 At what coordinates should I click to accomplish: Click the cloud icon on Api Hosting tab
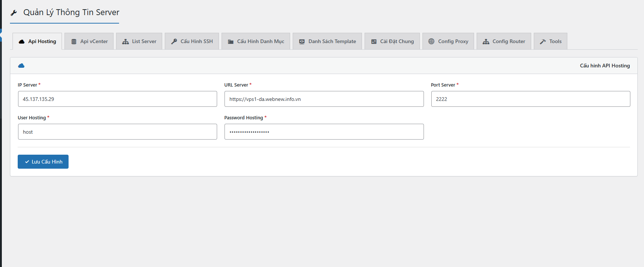click(22, 42)
